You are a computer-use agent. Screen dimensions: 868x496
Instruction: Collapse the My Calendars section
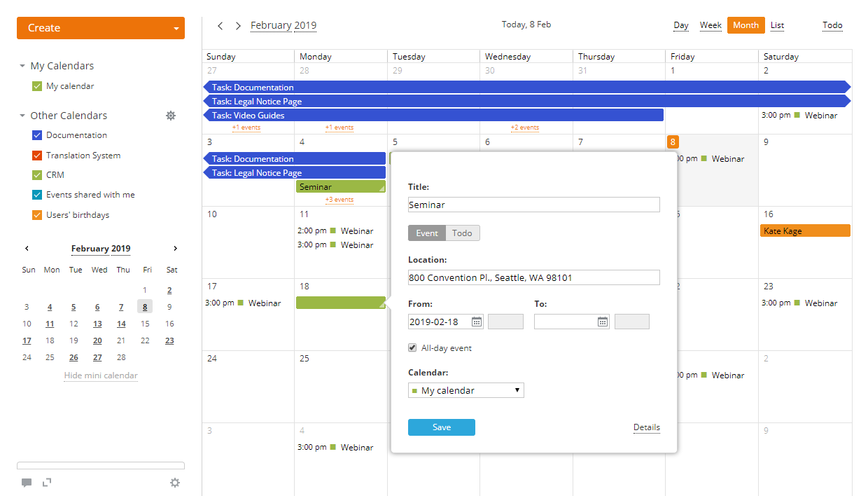[x=21, y=65]
